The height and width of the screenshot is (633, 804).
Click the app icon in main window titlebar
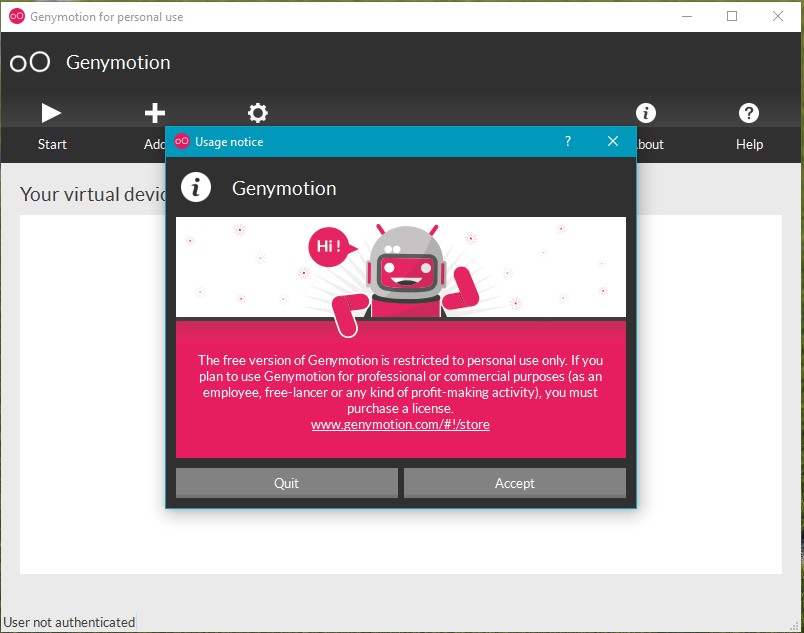coord(17,16)
